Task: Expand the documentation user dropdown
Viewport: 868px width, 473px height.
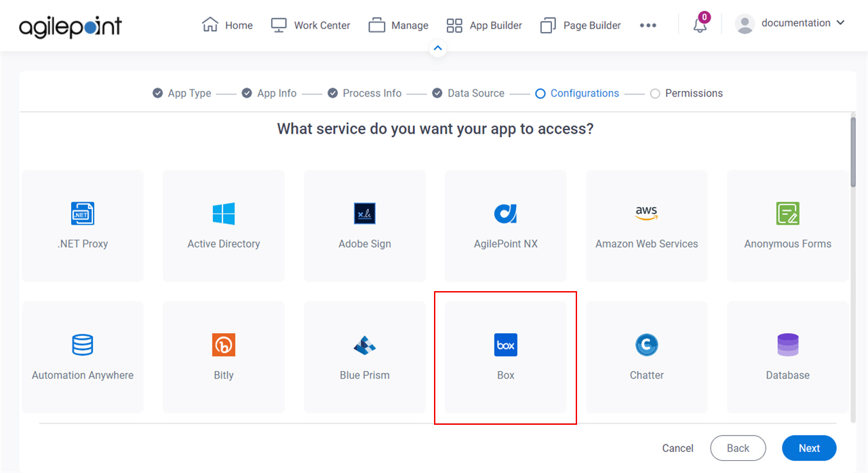Action: point(841,22)
